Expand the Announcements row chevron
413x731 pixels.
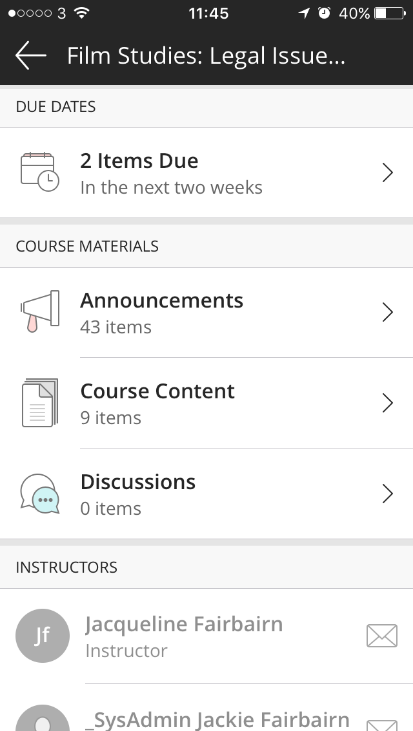tap(387, 312)
